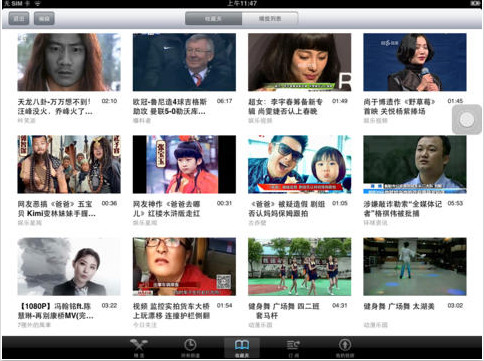Image resolution: width=484 pixels, height=361 pixels.
Task: Open the subscriptions tab with list-arrow icon
Action: 293,348
